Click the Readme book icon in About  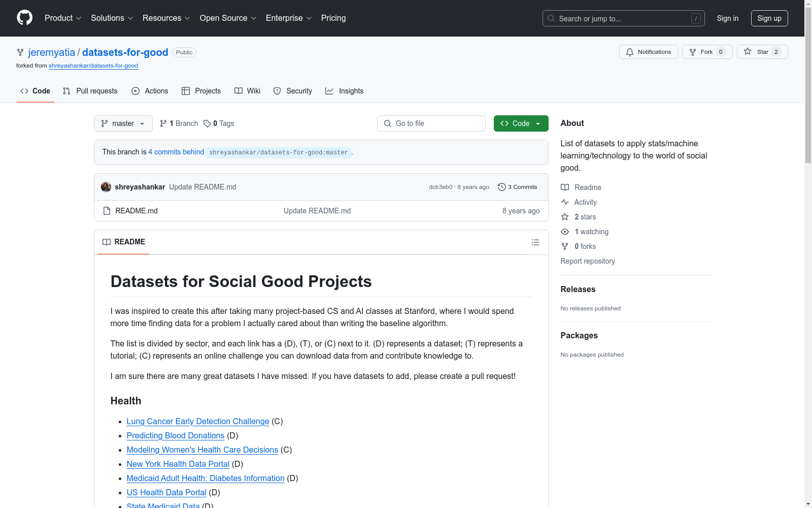click(x=565, y=187)
